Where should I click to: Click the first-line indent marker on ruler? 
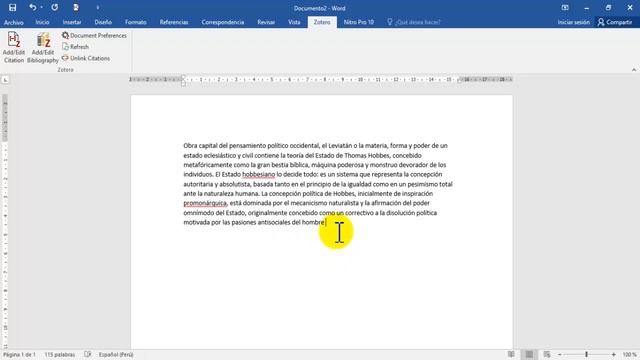183,77
